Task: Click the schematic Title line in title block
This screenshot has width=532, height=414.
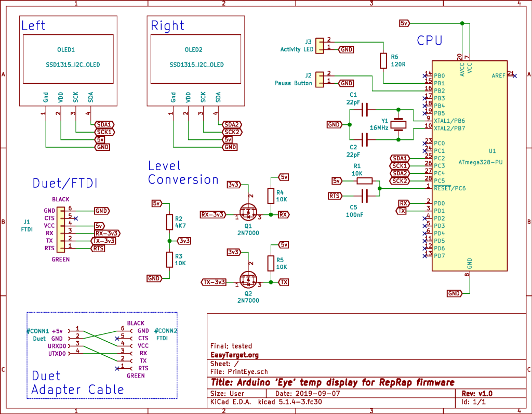Action: (x=332, y=383)
